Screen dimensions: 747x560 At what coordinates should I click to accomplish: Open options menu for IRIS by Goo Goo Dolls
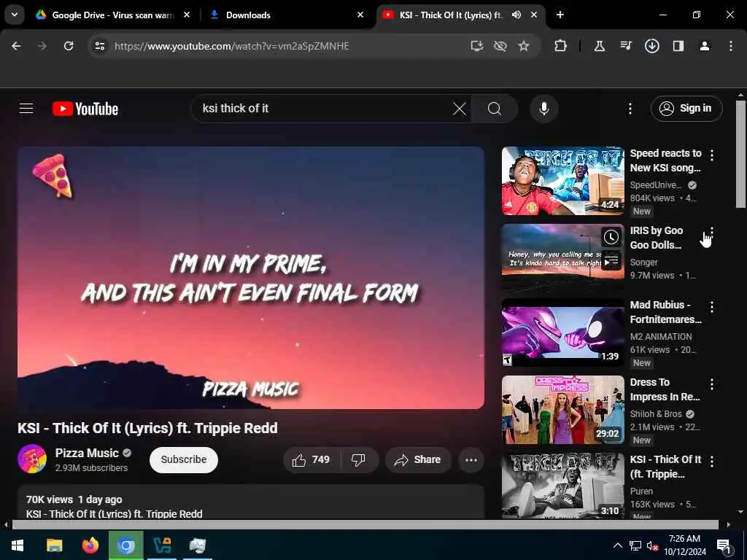712,231
